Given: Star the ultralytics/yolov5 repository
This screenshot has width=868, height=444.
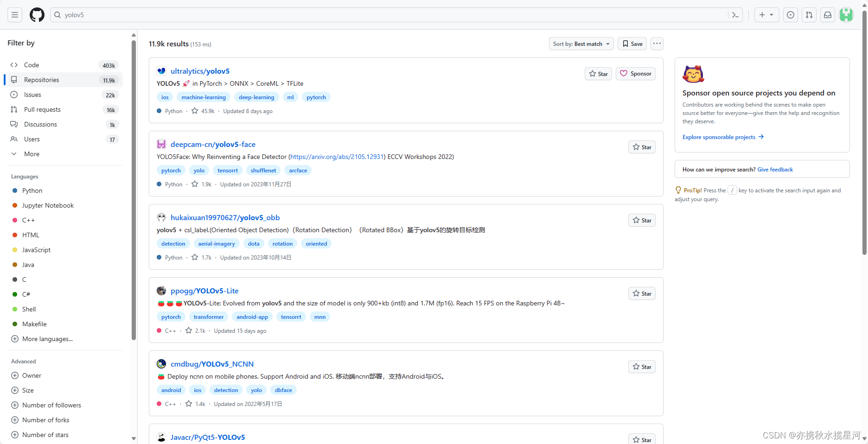Looking at the screenshot, I should [x=598, y=74].
